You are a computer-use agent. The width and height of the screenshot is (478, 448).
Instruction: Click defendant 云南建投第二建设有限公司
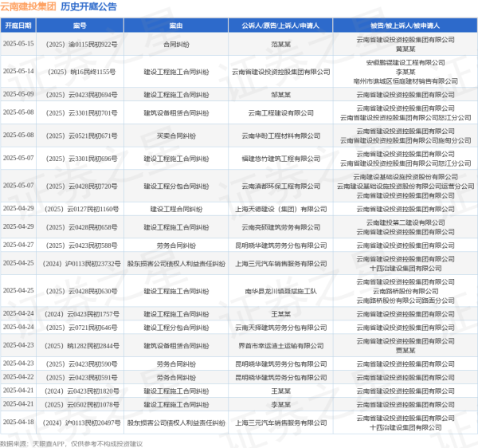[x=406, y=222]
